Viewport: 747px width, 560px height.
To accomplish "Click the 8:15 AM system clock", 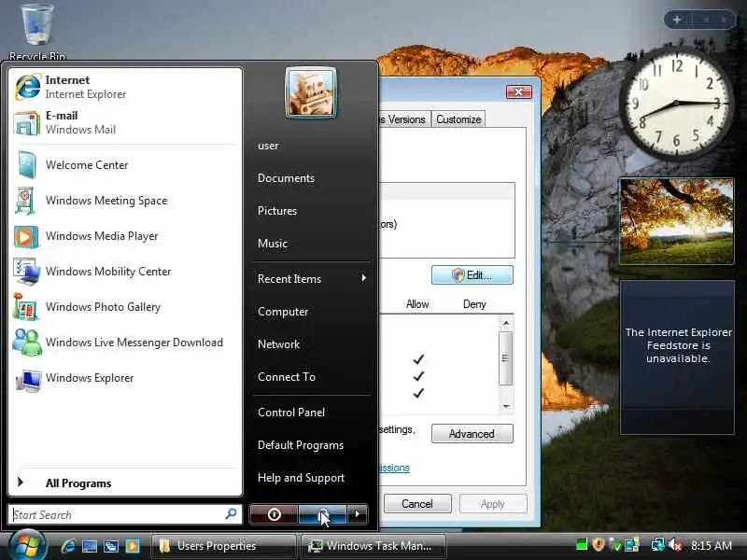I will pos(712,546).
